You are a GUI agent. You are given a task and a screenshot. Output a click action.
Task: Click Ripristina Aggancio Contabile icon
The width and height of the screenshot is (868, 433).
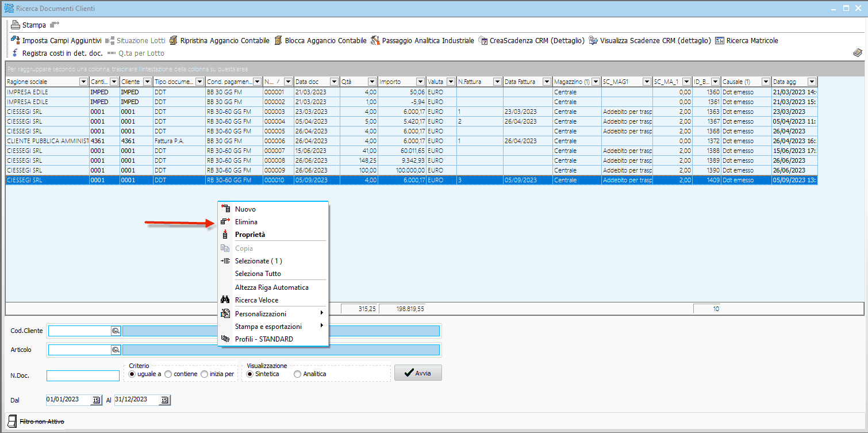(173, 40)
